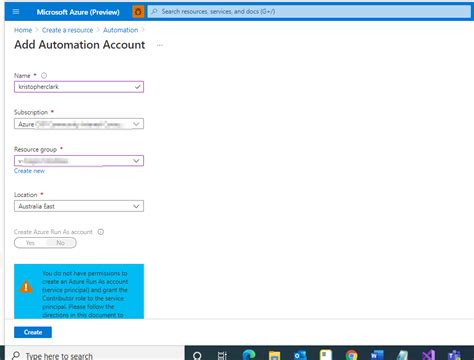Open the Azure portal hamburger menu
The height and width of the screenshot is (360, 474).
[x=16, y=12]
